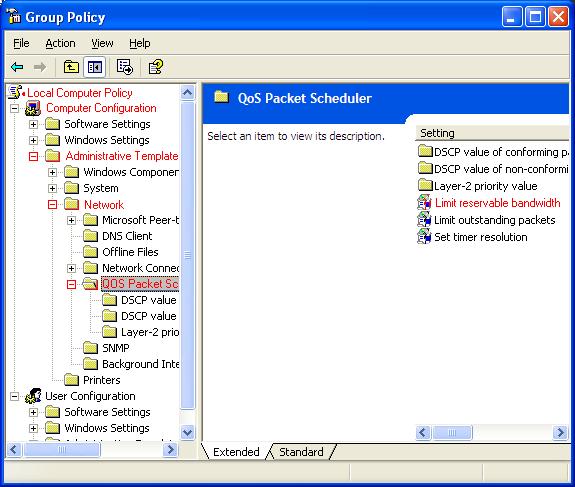
Task: Click the DSCP value of non-conforming folder icon
Action: coord(425,168)
